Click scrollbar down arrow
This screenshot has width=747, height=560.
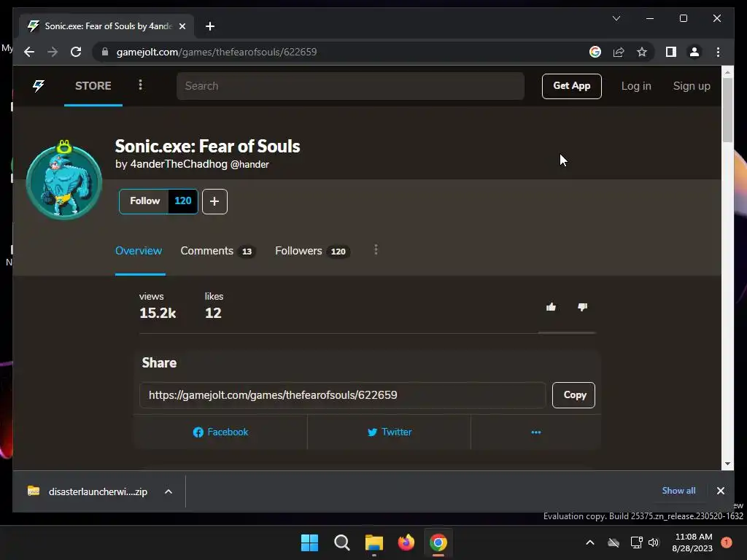pyautogui.click(x=727, y=464)
